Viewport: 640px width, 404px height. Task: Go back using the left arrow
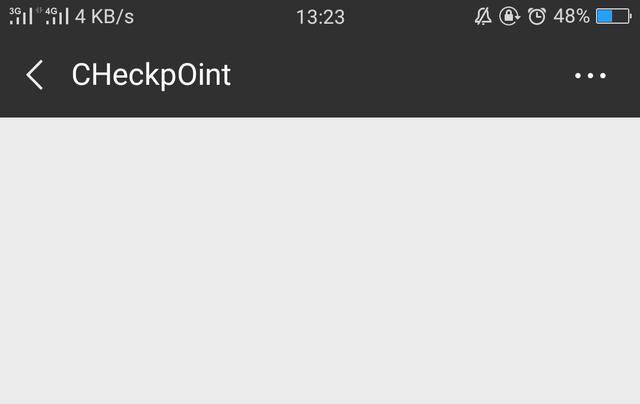click(34, 75)
